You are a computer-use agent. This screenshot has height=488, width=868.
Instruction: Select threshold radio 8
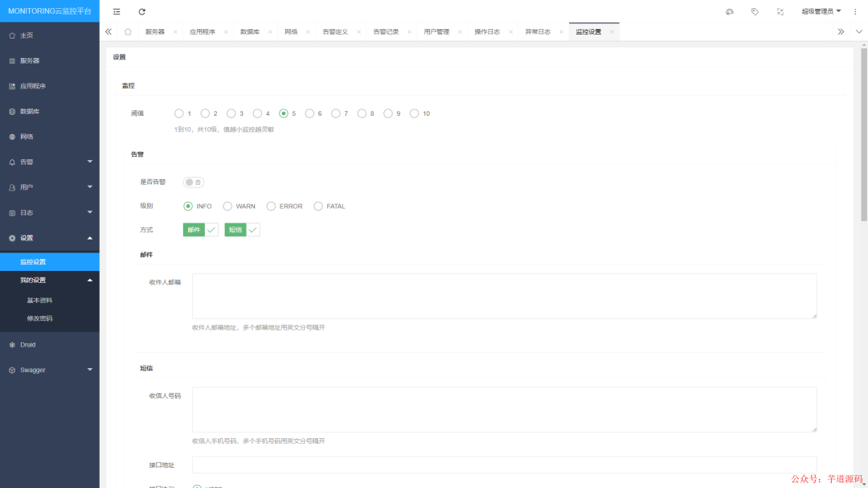coord(362,113)
